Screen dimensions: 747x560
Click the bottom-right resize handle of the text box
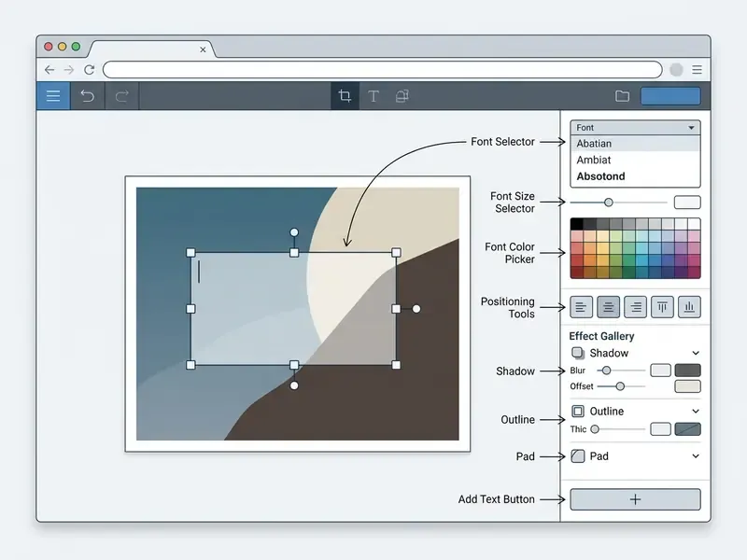(x=396, y=365)
